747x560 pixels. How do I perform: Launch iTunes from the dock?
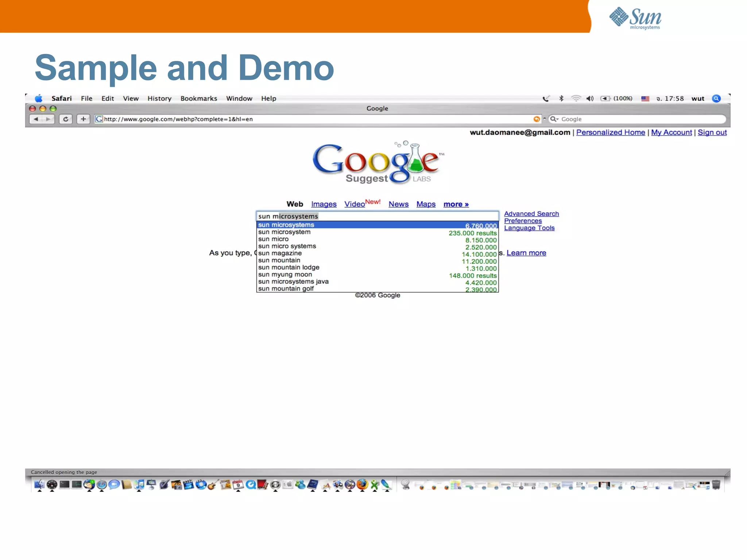(139, 484)
